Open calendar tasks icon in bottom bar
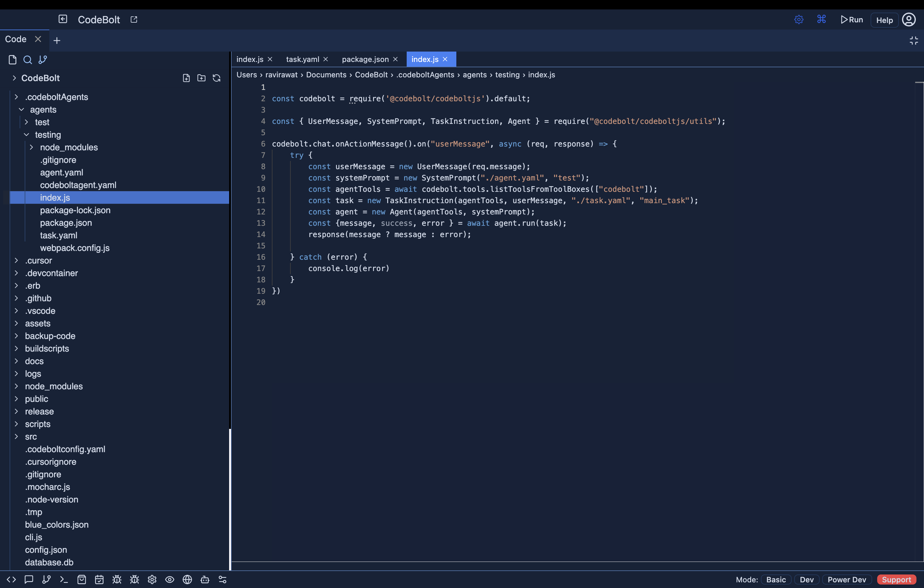 point(99,580)
